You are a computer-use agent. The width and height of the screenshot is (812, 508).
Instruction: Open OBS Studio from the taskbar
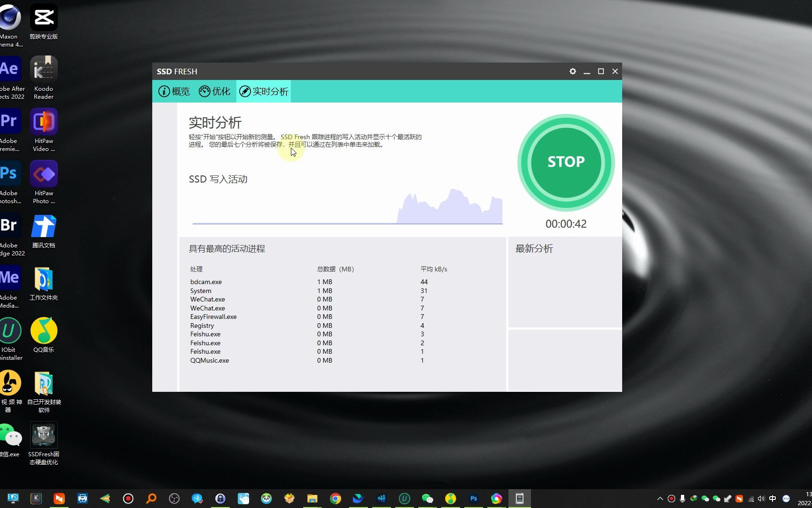pyautogui.click(x=174, y=499)
